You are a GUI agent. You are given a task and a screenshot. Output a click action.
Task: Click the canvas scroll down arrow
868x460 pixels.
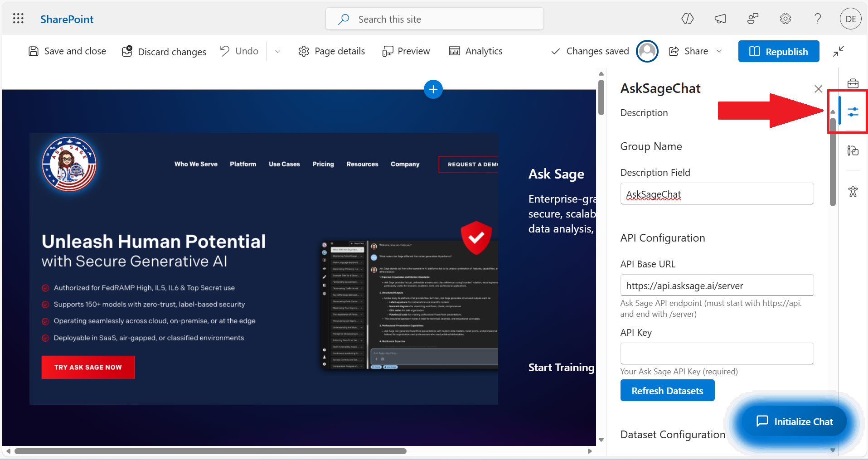point(601,440)
